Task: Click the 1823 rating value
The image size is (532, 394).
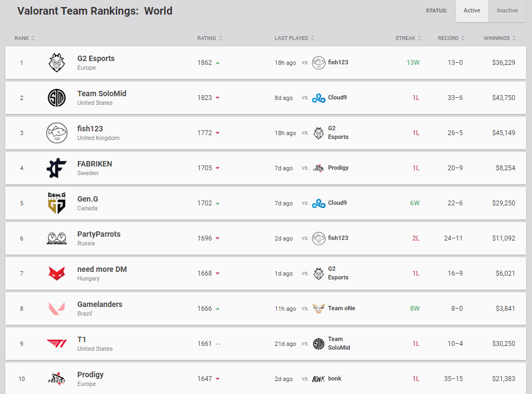Action: tap(204, 98)
